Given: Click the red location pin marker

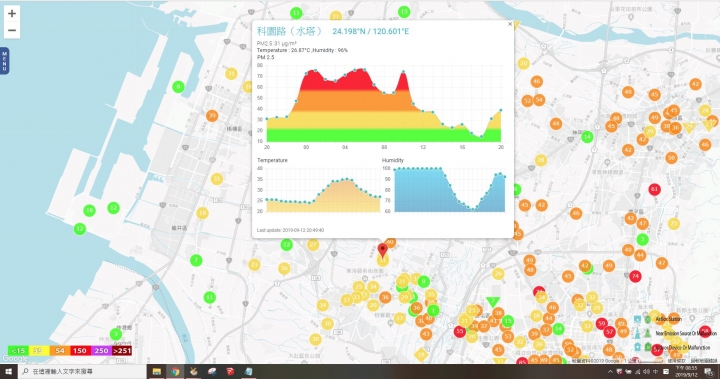Looking at the screenshot, I should [382, 250].
